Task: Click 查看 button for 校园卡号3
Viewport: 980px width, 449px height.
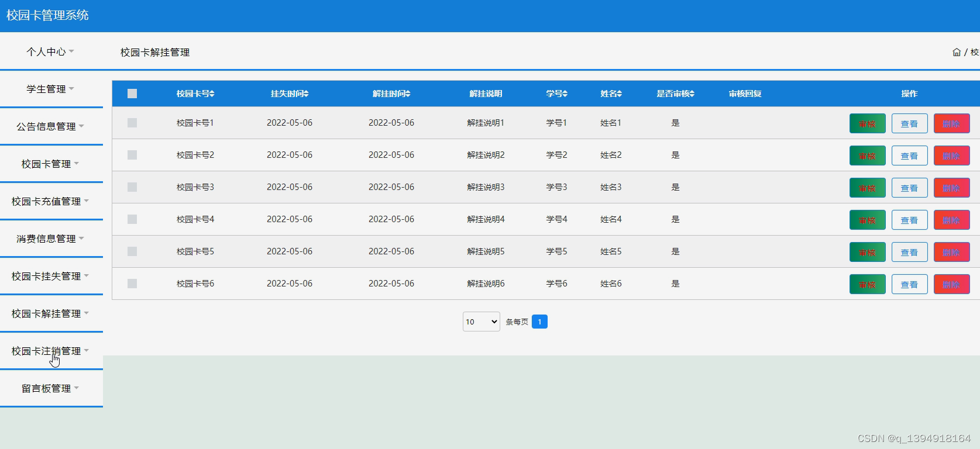Action: (909, 188)
